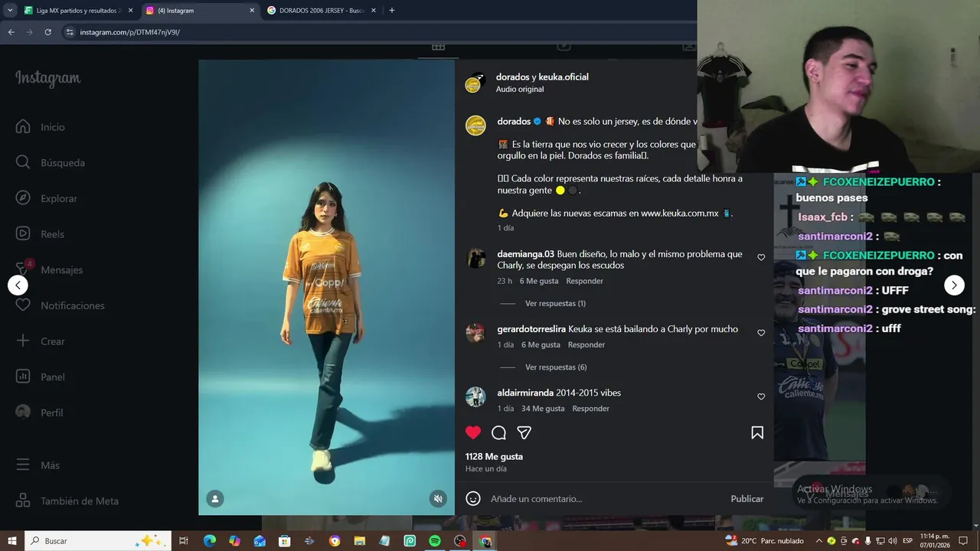Open Perfil in the sidebar
The height and width of the screenshot is (551, 980).
coord(40,412)
